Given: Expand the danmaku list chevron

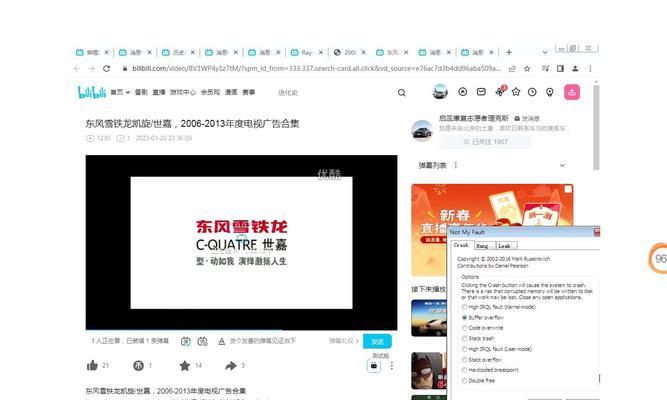Looking at the screenshot, I should click(x=562, y=165).
